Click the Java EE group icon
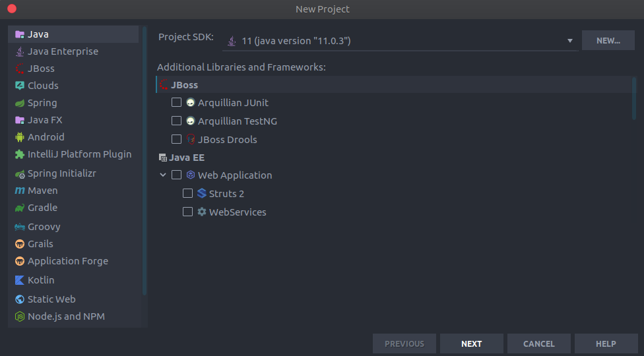 pyautogui.click(x=162, y=158)
